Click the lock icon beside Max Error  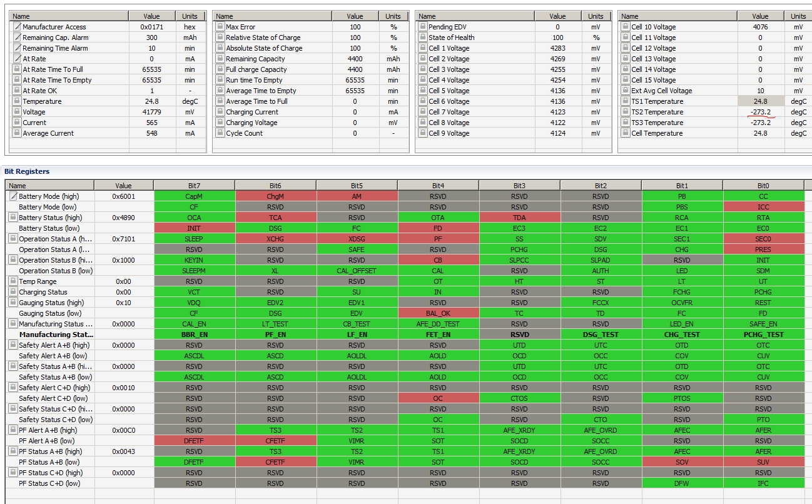(x=220, y=27)
